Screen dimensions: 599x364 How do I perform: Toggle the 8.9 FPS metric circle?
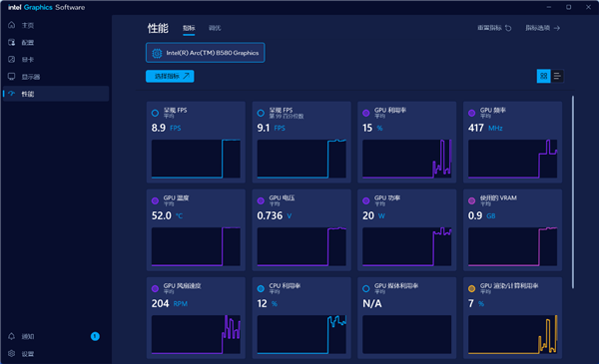[155, 113]
